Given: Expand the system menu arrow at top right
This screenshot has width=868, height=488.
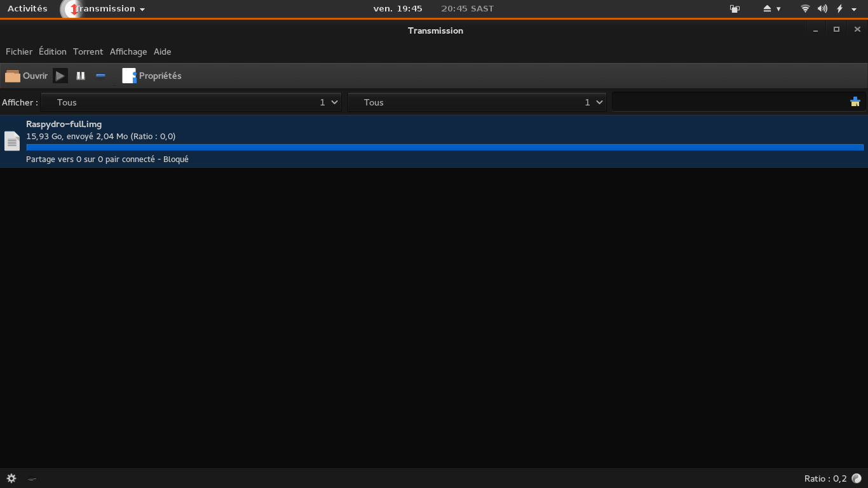Looking at the screenshot, I should pyautogui.click(x=854, y=10).
